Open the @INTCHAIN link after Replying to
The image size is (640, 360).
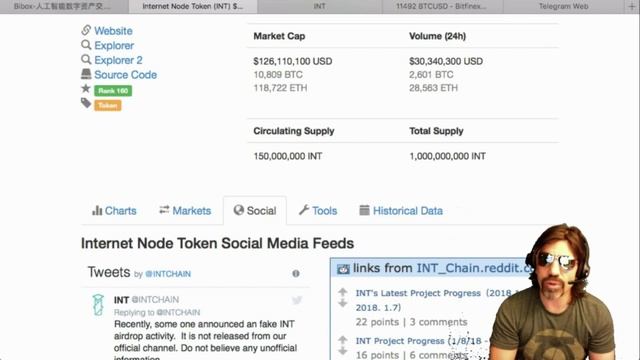[x=178, y=313]
